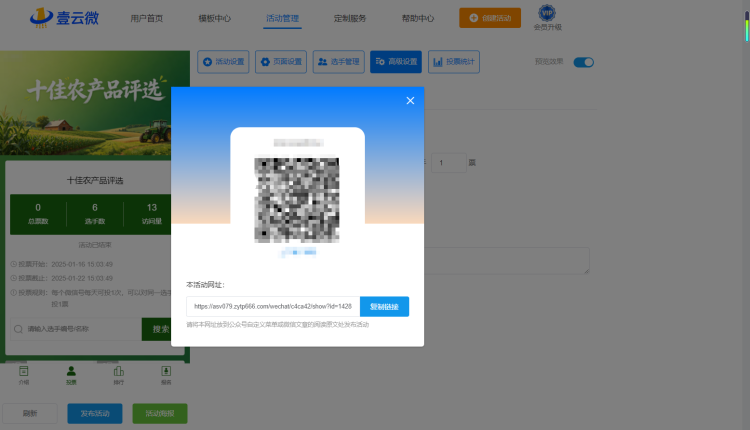Click the 投票开始 date line
The width and height of the screenshot is (750, 430).
click(62, 264)
